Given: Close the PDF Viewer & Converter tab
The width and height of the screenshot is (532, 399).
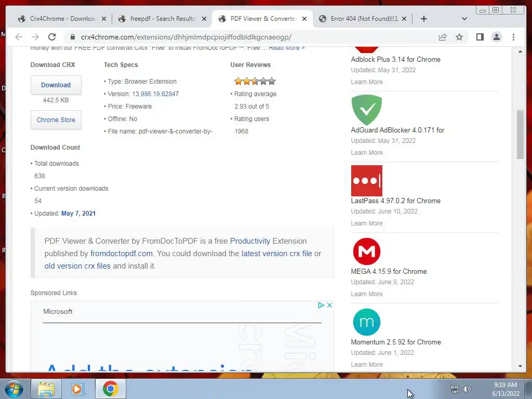Looking at the screenshot, I should click(x=304, y=19).
